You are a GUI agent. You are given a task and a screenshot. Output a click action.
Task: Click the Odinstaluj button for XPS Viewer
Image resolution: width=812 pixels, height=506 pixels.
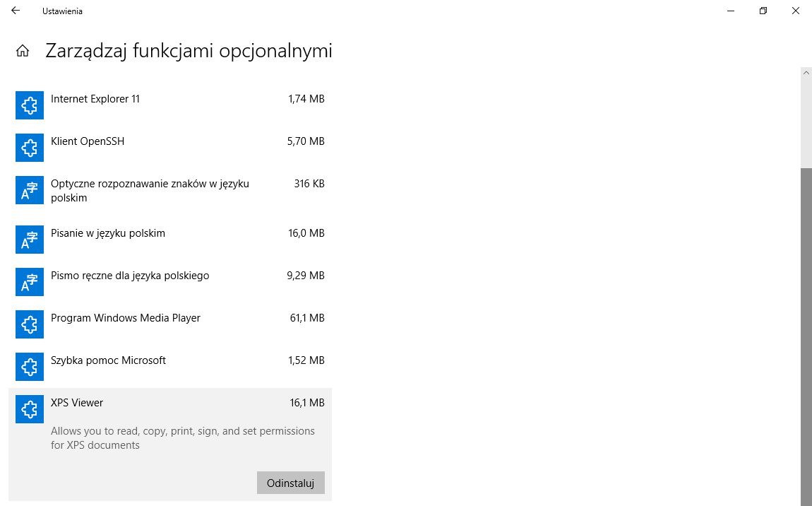coord(290,483)
